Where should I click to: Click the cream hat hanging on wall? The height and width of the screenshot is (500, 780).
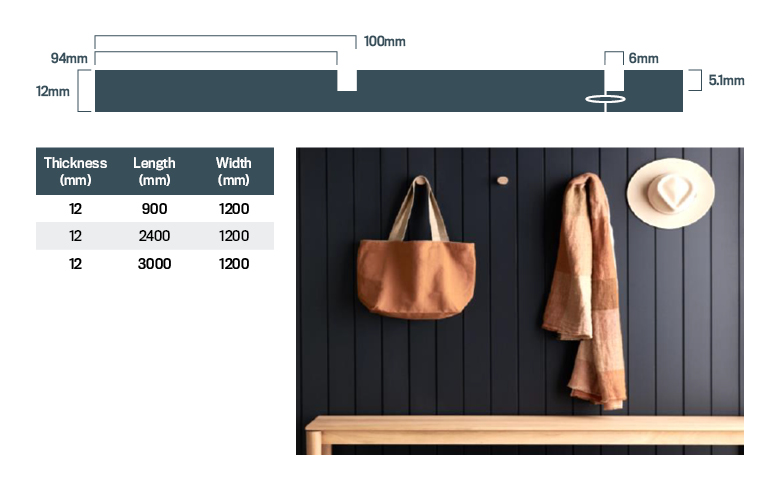point(671,193)
